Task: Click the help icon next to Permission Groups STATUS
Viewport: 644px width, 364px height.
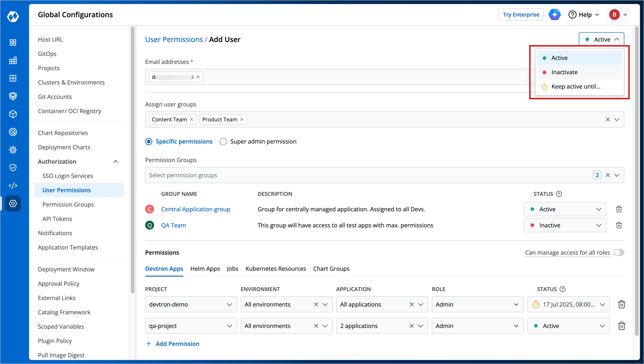Action: (x=559, y=194)
